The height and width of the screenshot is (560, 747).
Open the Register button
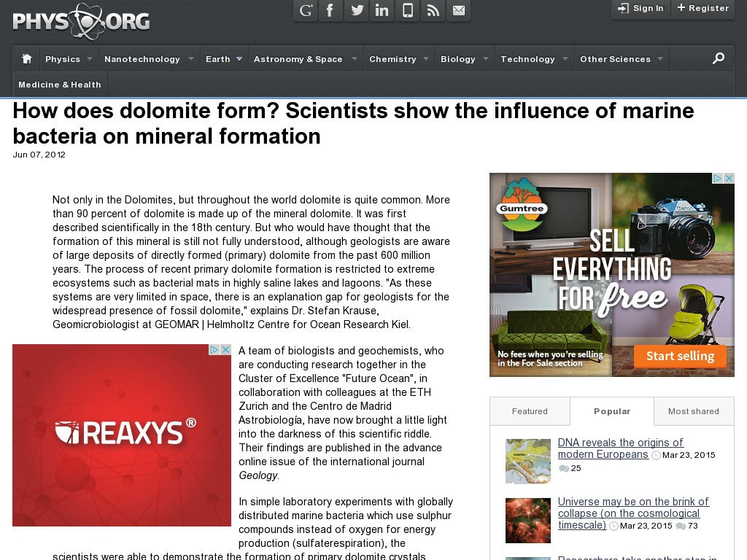(x=702, y=9)
